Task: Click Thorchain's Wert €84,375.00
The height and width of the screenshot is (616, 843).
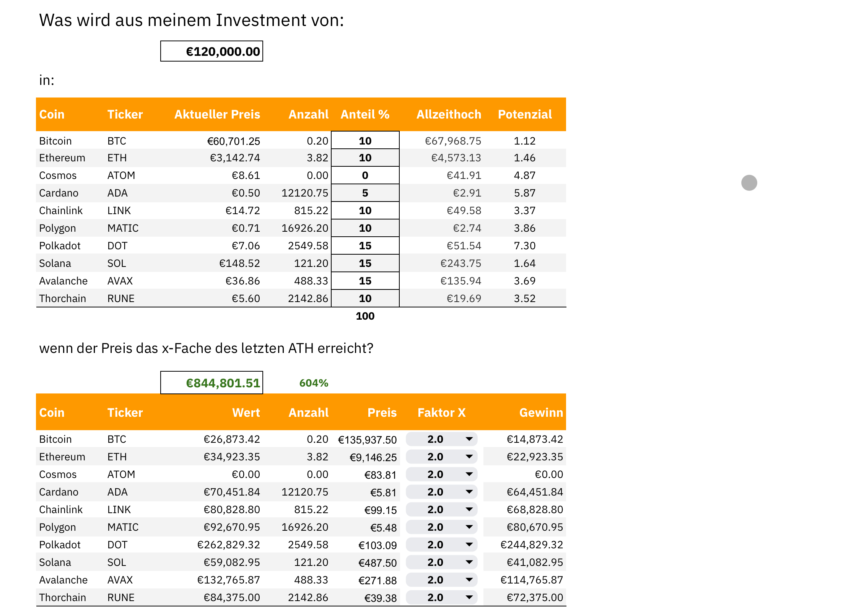Action: 231,598
